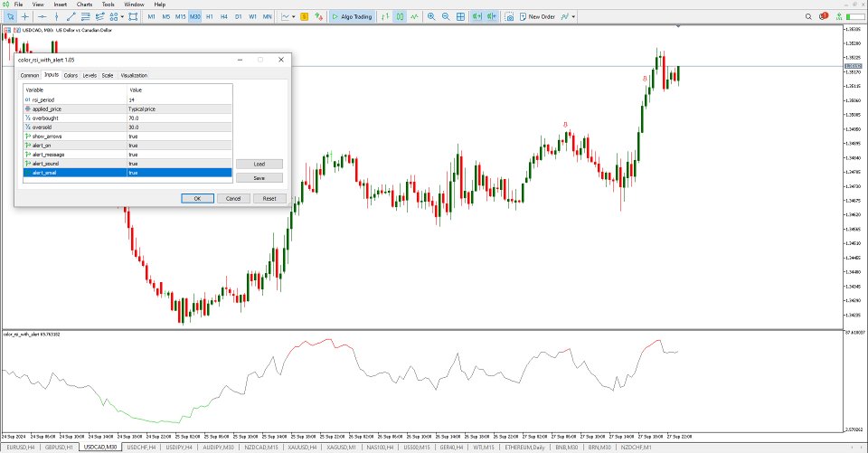Screen dimensions: 868x453
Task: Draw a horizontal line
Action: 42,16
